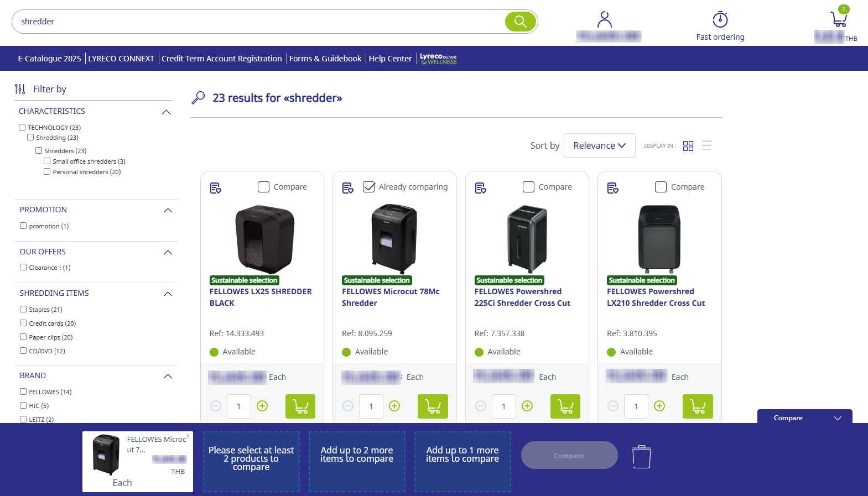Click the Powershred 225Ci product image
Viewport: 868px width, 496px height.
527,239
